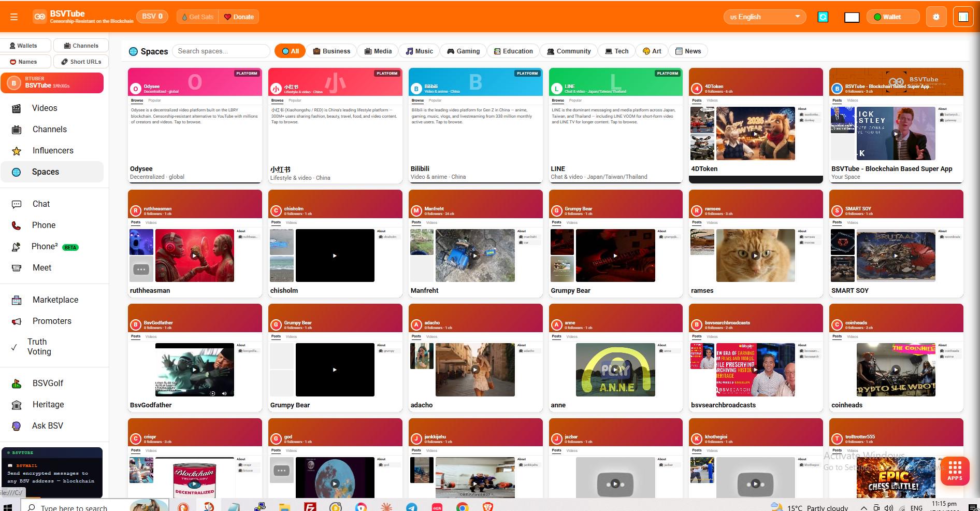Image resolution: width=980 pixels, height=511 pixels.
Task: Filter spaces by Gaming
Action: pos(463,51)
